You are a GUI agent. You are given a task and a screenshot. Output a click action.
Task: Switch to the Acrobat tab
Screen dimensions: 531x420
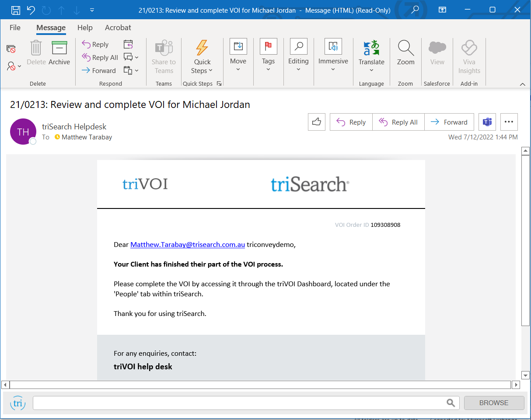(118, 28)
